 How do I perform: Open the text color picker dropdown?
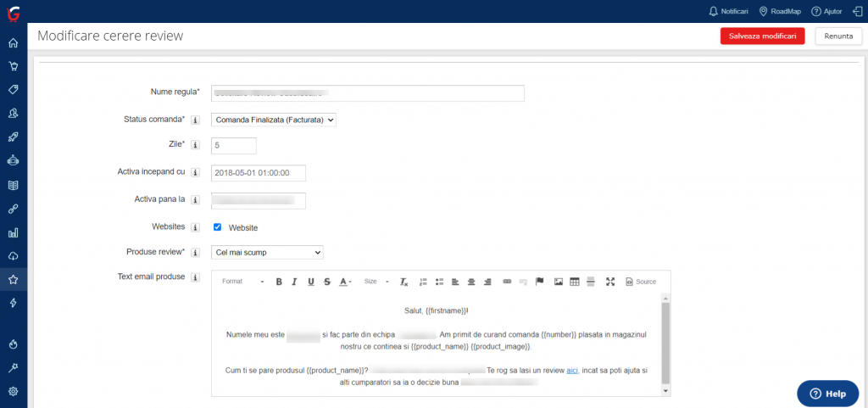[x=346, y=282]
